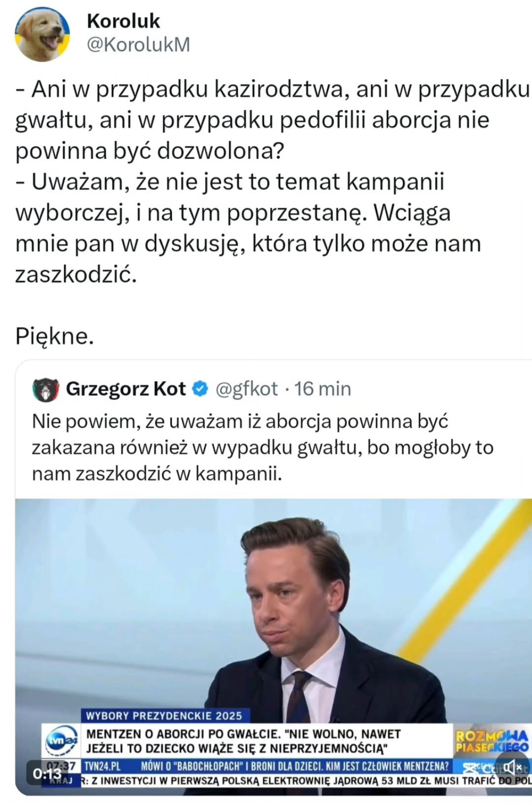The image size is (532, 804).
Task: Tap Grzegorz Kot's small round avatar
Action: click(x=46, y=390)
